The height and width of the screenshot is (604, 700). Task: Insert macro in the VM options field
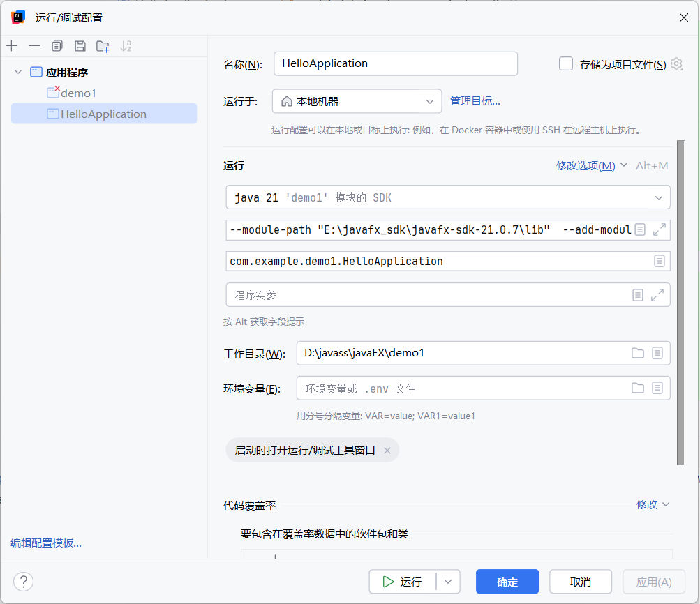click(640, 229)
